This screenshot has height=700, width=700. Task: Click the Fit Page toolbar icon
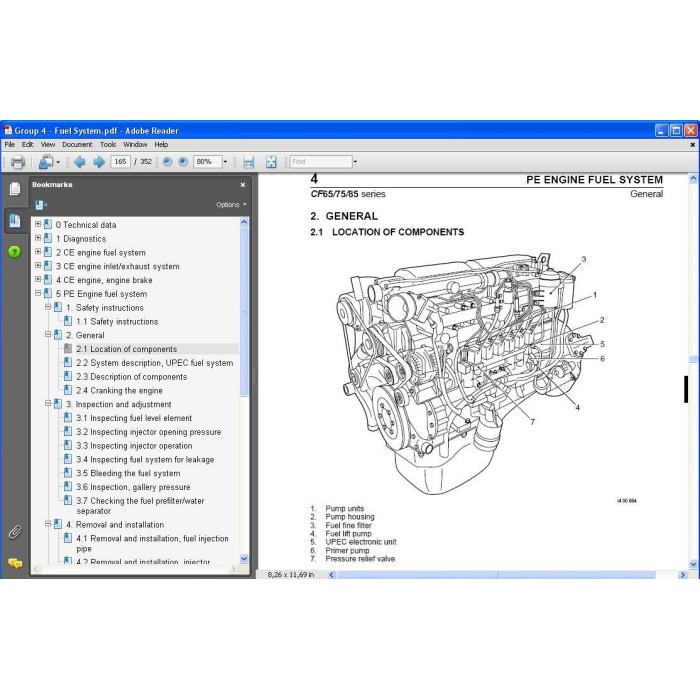271,162
